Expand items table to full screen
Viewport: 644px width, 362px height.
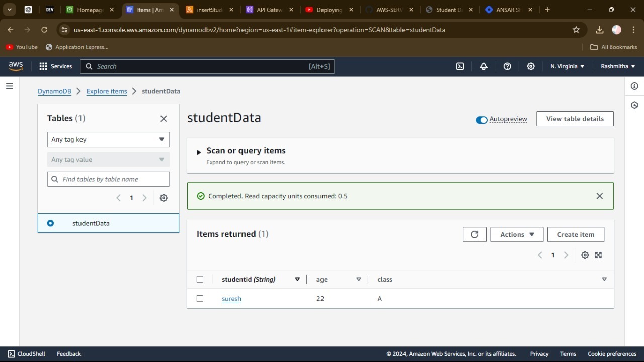[598, 255]
